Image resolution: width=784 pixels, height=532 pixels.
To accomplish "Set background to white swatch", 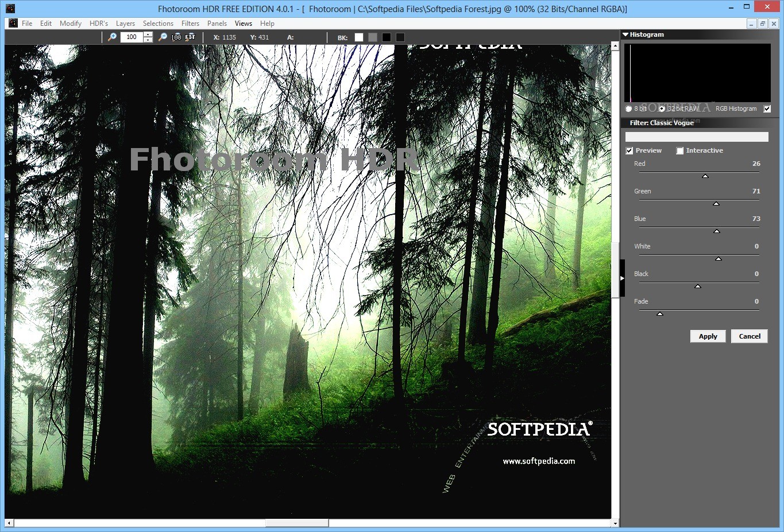I will pyautogui.click(x=359, y=37).
